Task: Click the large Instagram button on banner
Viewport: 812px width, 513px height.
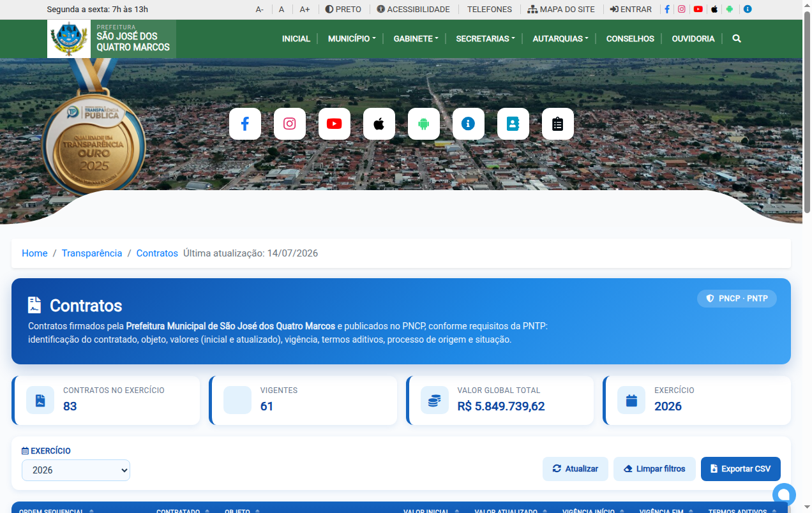Action: tap(290, 124)
